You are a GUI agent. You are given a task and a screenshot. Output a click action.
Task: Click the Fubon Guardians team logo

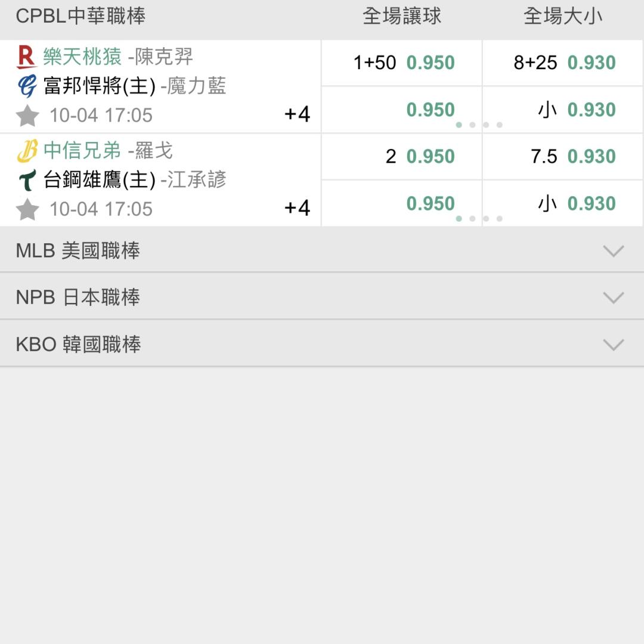[27, 87]
